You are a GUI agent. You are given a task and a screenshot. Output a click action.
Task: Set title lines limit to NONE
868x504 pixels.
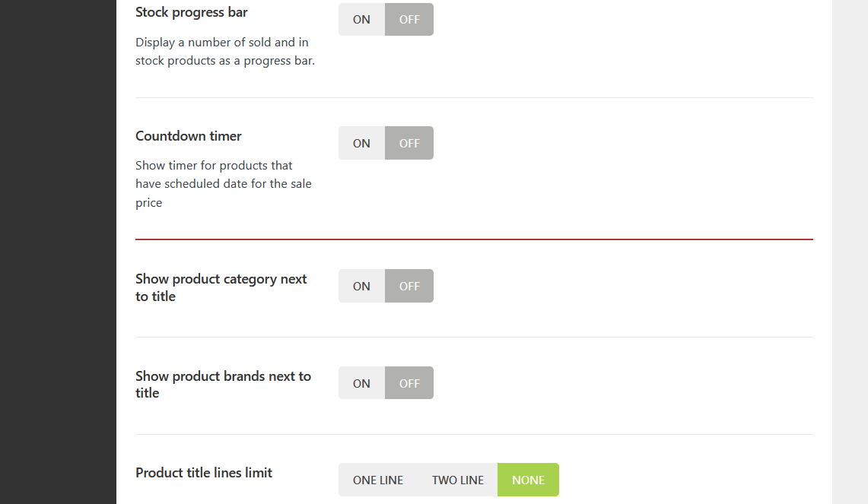(528, 480)
